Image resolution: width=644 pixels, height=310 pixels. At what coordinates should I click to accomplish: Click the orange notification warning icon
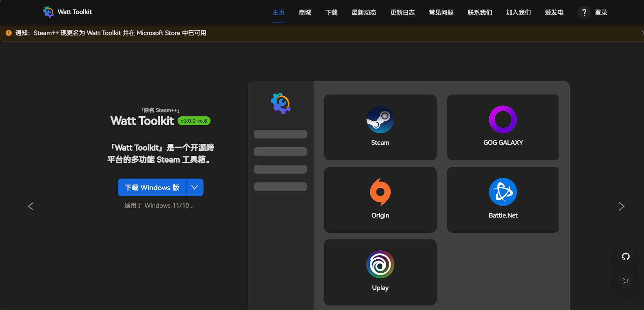click(x=9, y=33)
